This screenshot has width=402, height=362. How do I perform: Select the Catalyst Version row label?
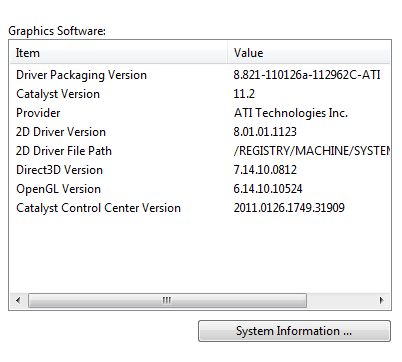(x=58, y=94)
